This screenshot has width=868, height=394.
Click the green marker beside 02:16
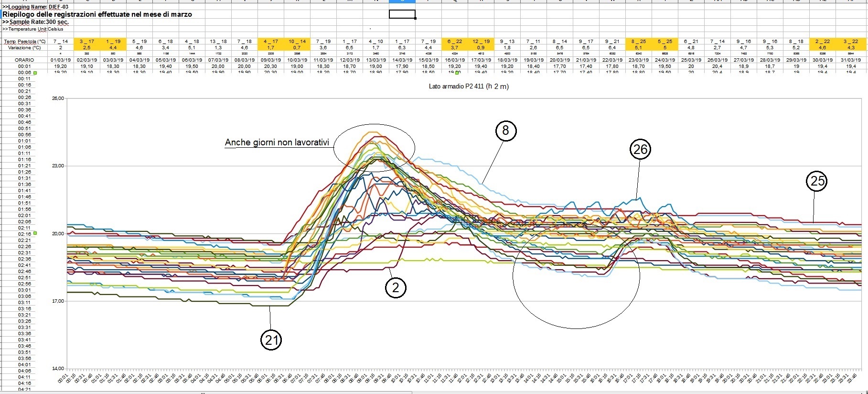pos(35,233)
